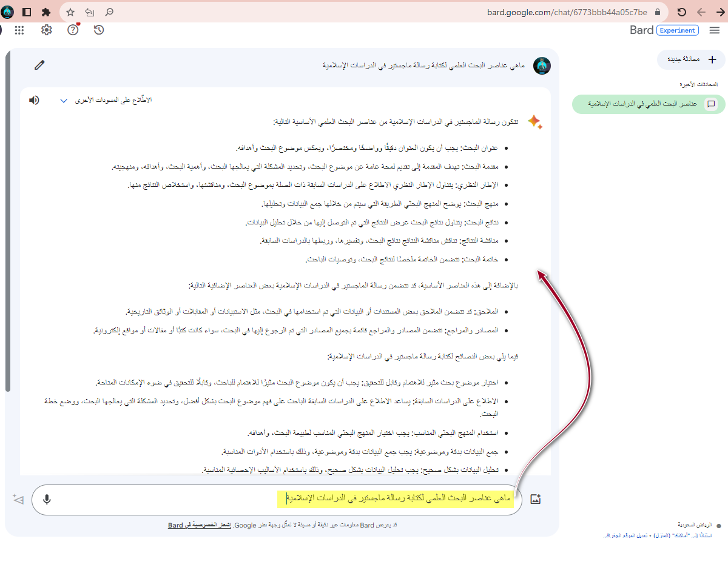Start a new chat with محادثة جديدة
The image size is (728, 570).
click(x=691, y=59)
